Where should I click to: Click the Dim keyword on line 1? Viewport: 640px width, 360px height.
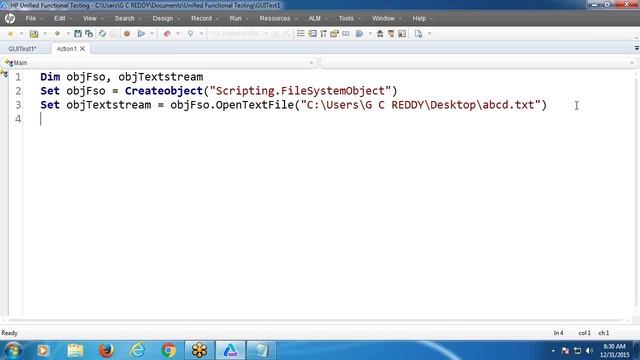click(x=50, y=77)
